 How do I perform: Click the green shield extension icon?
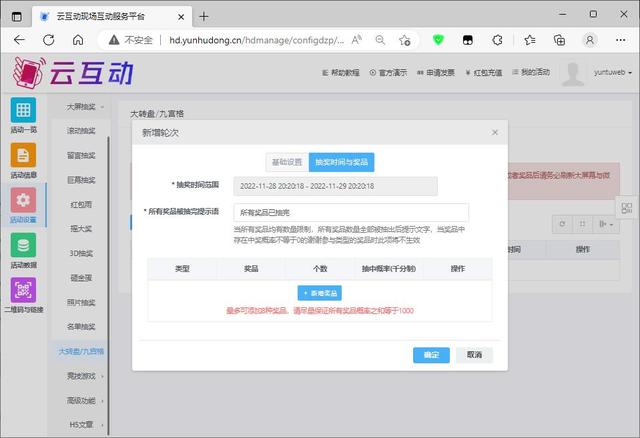click(x=438, y=40)
